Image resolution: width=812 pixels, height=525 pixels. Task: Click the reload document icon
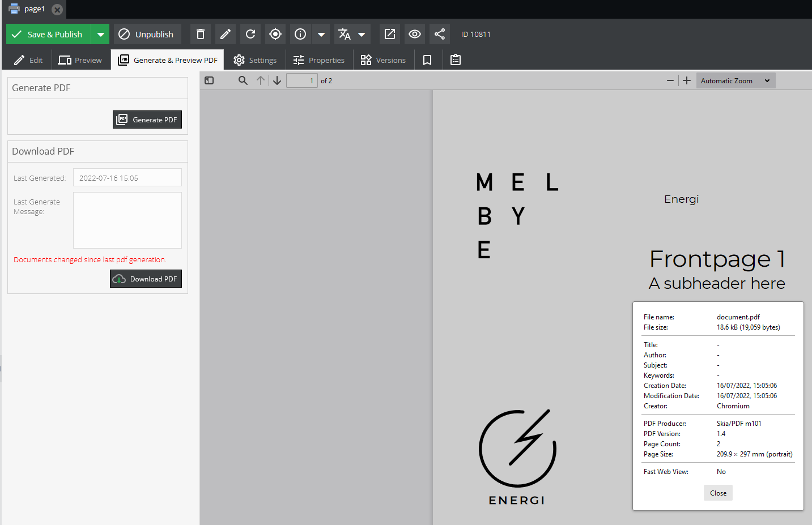point(250,34)
